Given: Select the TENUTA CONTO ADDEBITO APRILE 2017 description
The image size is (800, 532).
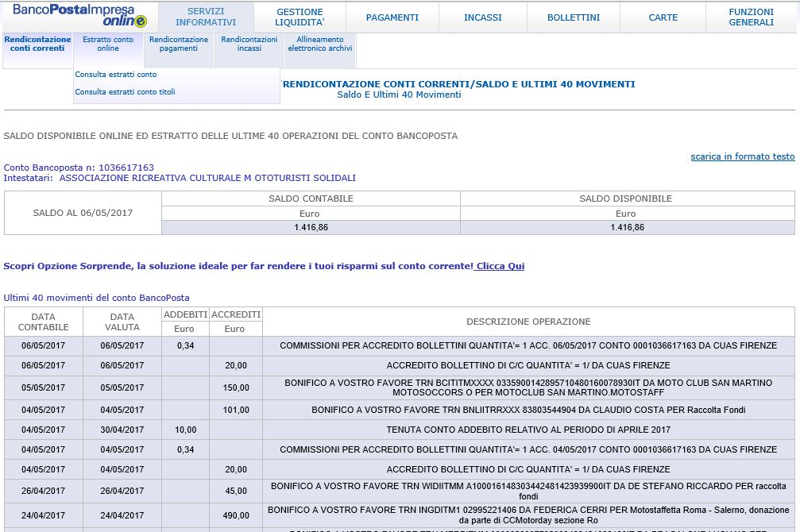Looking at the screenshot, I should pyautogui.click(x=528, y=430).
